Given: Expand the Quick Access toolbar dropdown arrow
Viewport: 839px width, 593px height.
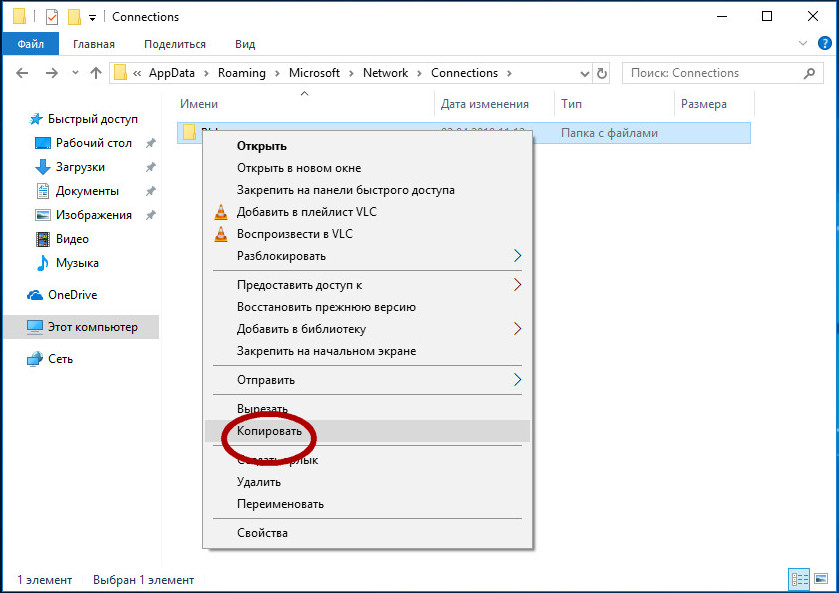Looking at the screenshot, I should (x=93, y=18).
